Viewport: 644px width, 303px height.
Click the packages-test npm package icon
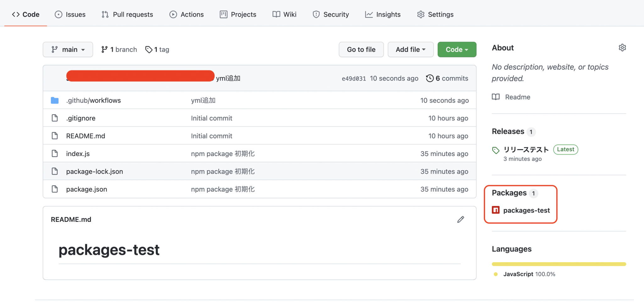coord(496,210)
